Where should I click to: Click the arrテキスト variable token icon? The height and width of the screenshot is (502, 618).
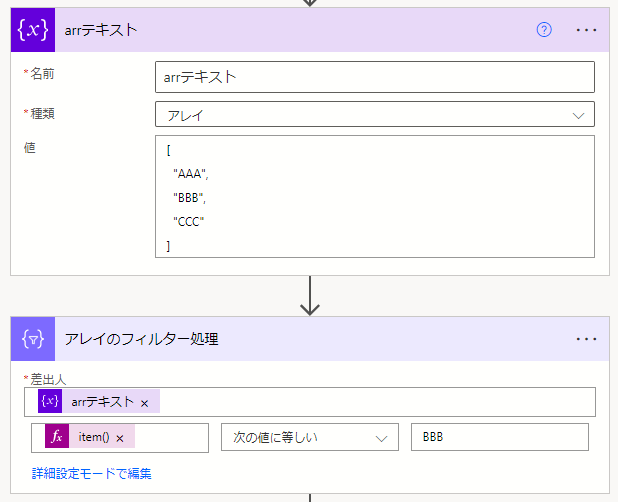point(50,401)
